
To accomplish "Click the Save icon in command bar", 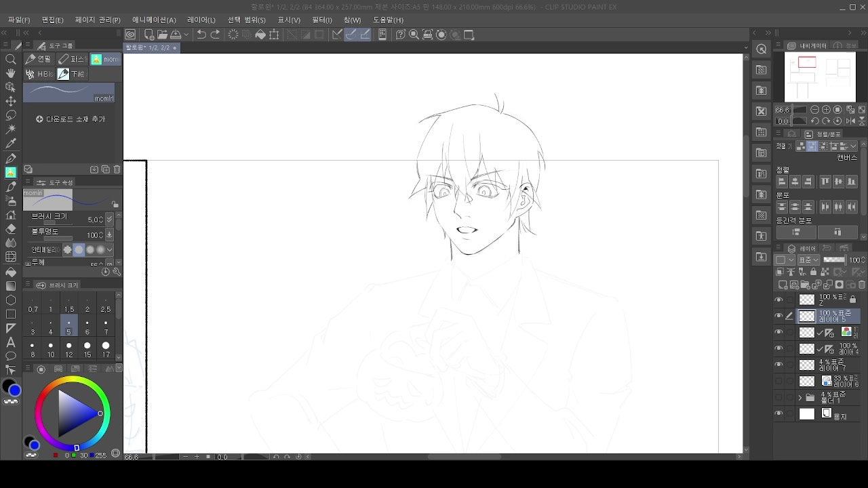I will [176, 35].
